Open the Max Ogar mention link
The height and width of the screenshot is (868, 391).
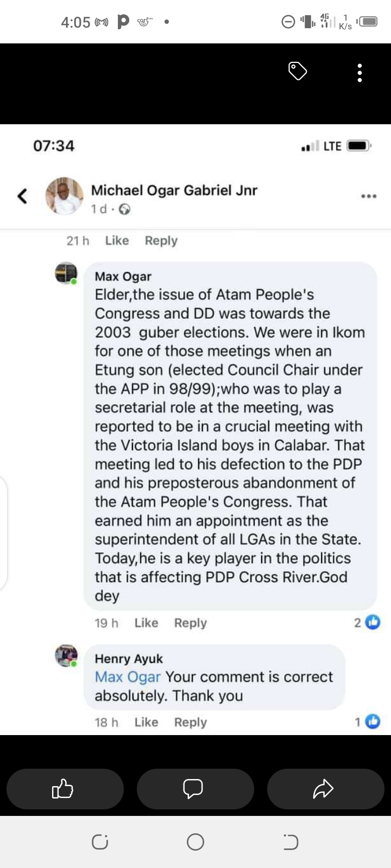(x=128, y=677)
